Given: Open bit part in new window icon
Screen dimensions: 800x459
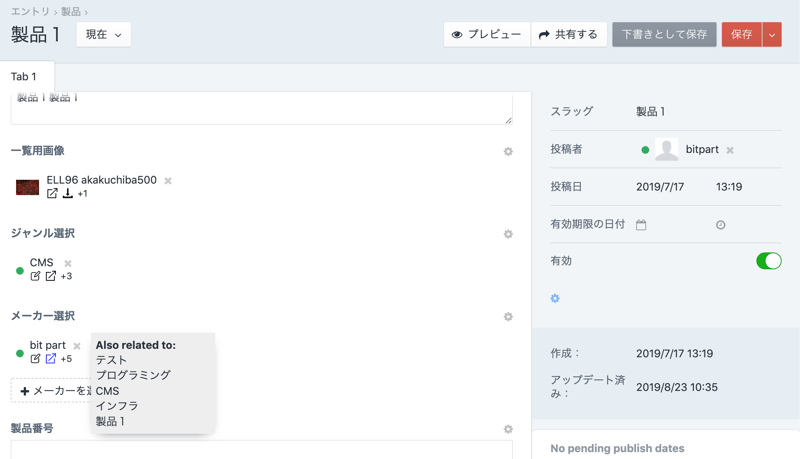Looking at the screenshot, I should pyautogui.click(x=51, y=359).
